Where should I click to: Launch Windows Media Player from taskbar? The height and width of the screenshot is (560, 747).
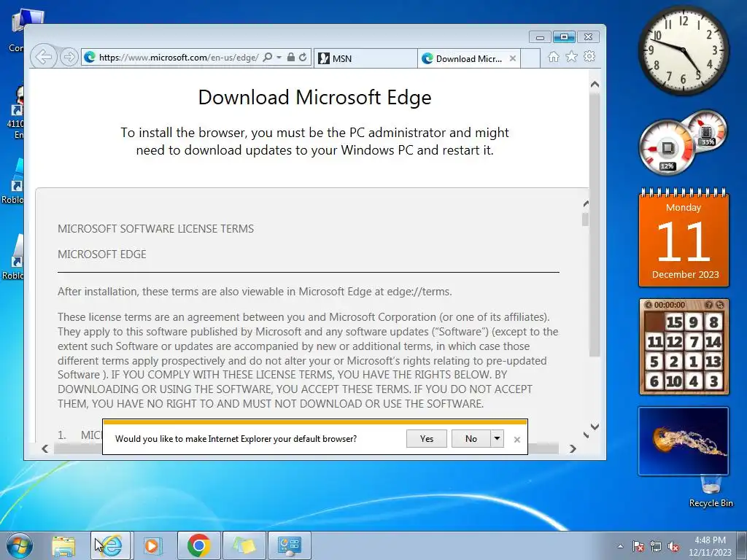(x=152, y=545)
